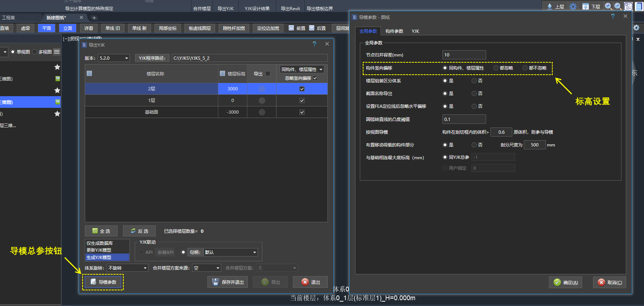
Task: Toggle the 忽略竖向偏移 checkbox for 1层
Action: coord(302,101)
